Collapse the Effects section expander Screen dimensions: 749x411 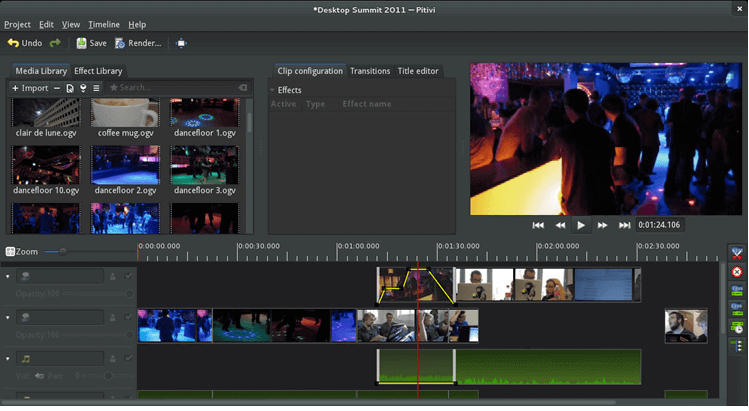tap(272, 90)
